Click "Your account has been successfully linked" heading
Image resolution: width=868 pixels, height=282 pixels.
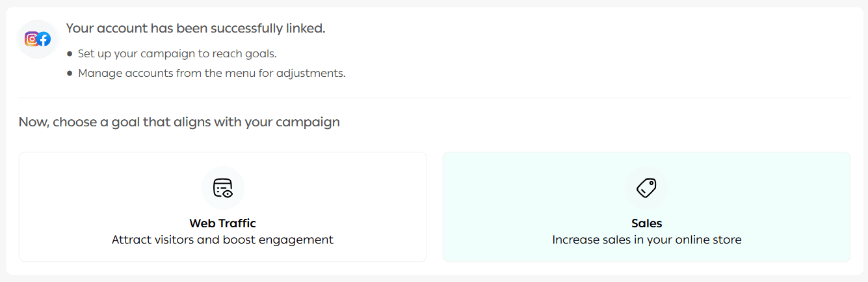[x=195, y=29]
